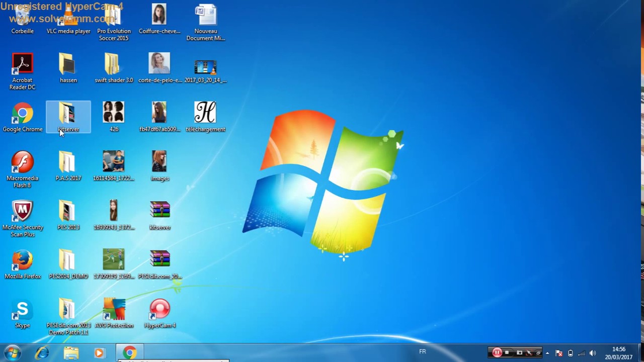Select the Macromedia Flash 8 shortcut
The image size is (644, 362).
tap(22, 169)
